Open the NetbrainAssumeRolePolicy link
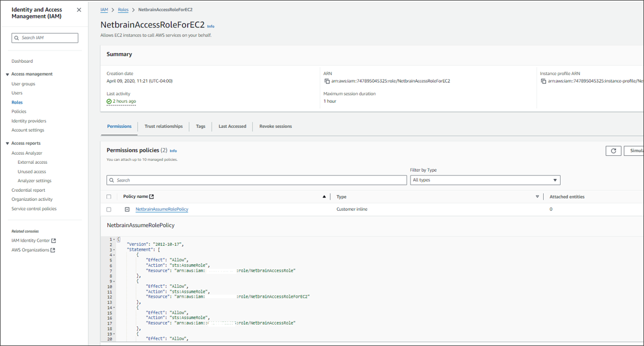The image size is (644, 346). pyautogui.click(x=162, y=209)
